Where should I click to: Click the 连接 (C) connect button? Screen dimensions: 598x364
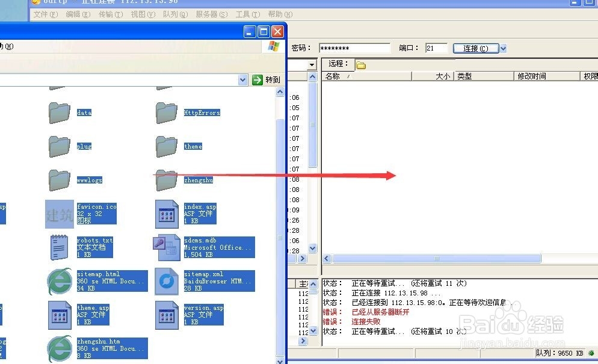click(x=476, y=49)
